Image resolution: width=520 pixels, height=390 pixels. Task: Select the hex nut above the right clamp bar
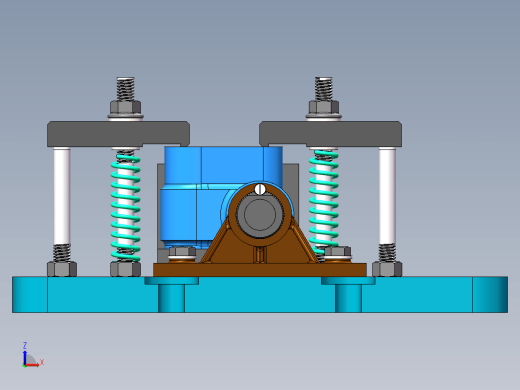tap(324, 107)
